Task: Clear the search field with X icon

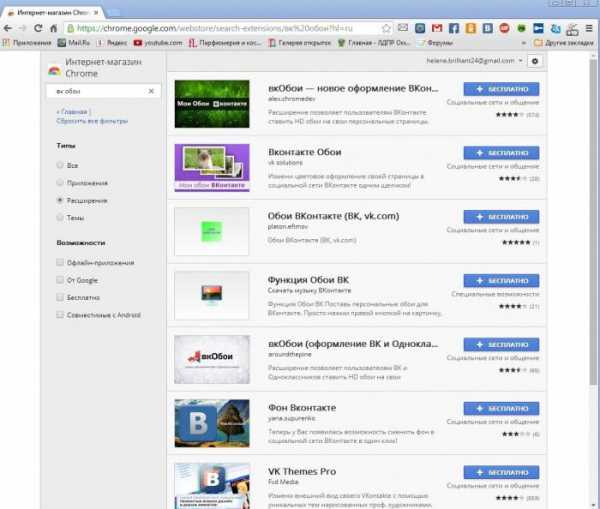Action: tap(151, 91)
